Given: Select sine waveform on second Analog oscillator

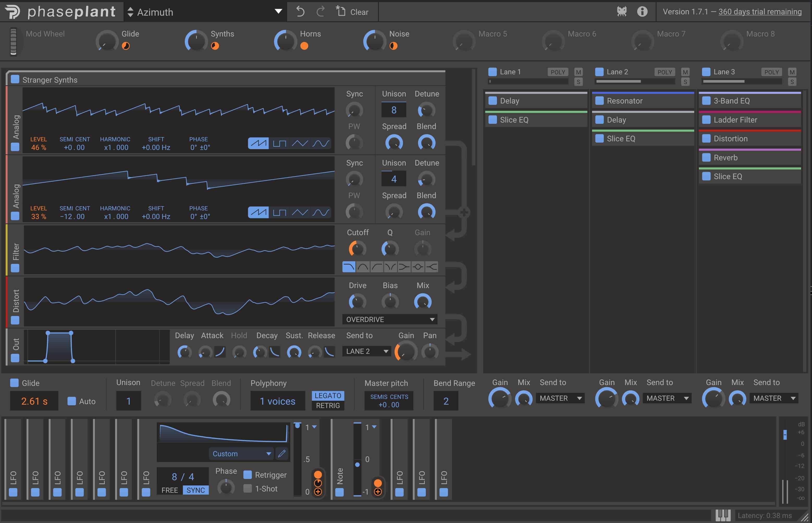Looking at the screenshot, I should (x=321, y=212).
